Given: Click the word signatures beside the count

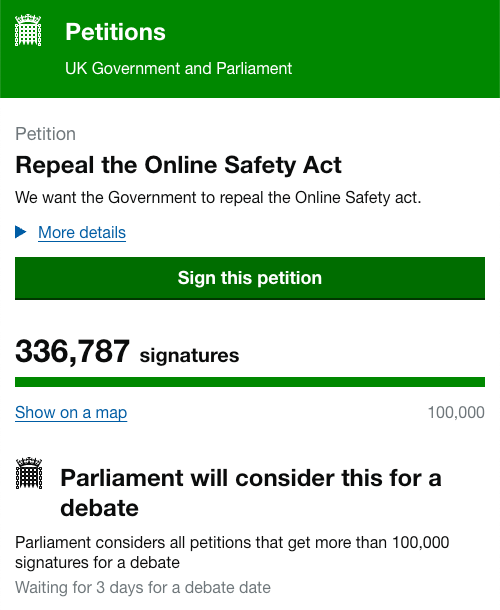Looking at the screenshot, I should click(189, 356).
